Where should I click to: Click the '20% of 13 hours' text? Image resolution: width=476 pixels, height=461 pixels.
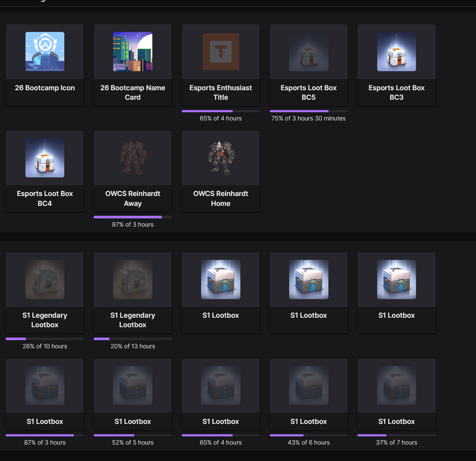click(132, 346)
